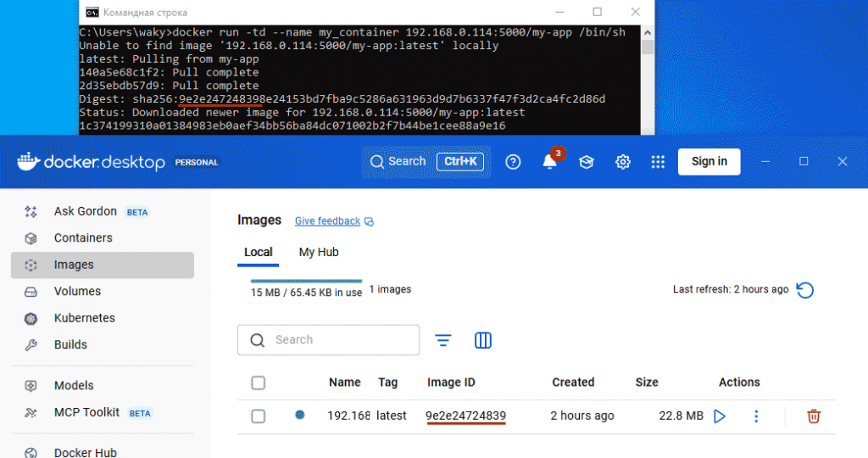Go to Volumes in the sidebar
The image size is (868, 458).
(77, 292)
